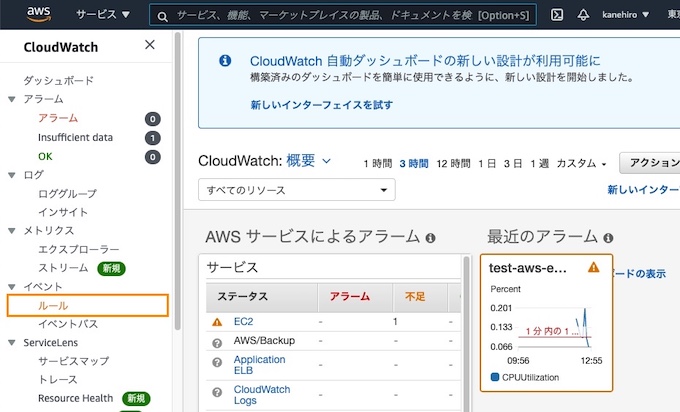Collapse the イベント section in sidebar

point(12,287)
